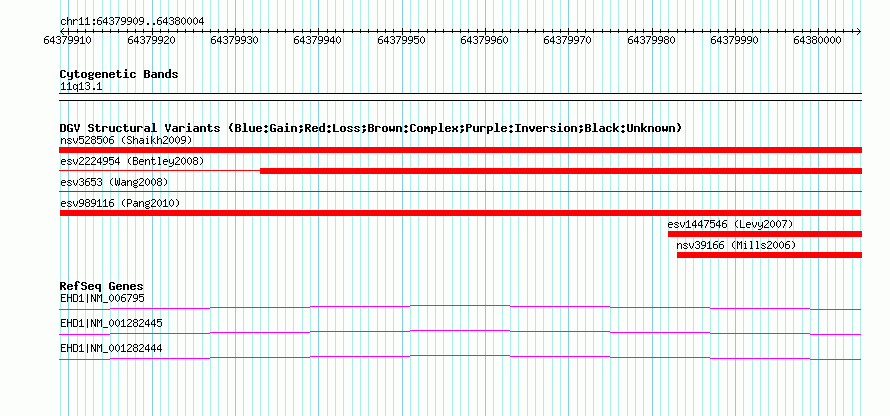The image size is (890, 416).
Task: Click ruler position 64379980
Action: (652, 40)
